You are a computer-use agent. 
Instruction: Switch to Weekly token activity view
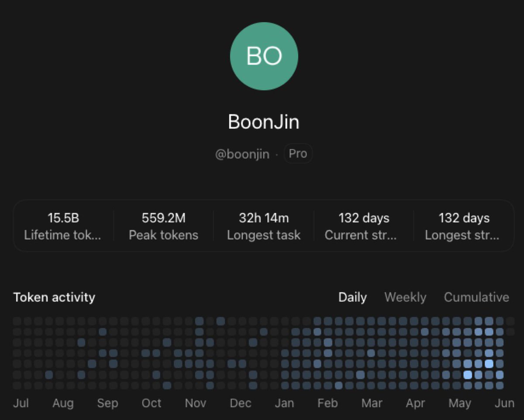[405, 297]
